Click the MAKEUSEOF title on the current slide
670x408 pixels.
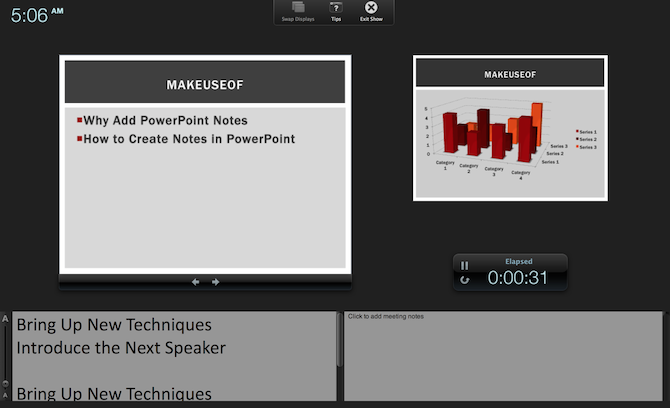(205, 85)
